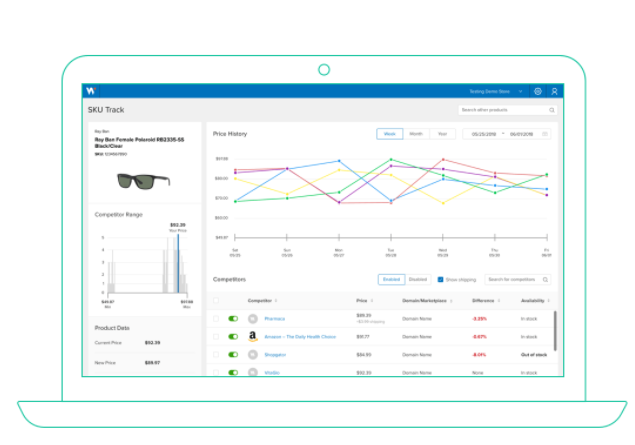Sort by Availability column arrow
The image size is (635, 445).
(x=548, y=301)
